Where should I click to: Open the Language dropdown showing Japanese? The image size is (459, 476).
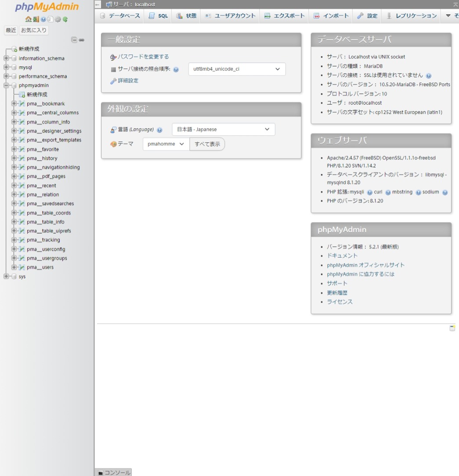point(224,130)
